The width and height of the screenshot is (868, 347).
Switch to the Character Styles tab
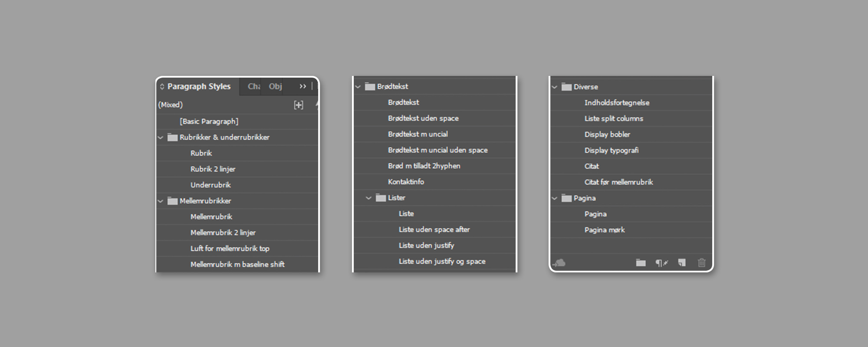pyautogui.click(x=253, y=86)
